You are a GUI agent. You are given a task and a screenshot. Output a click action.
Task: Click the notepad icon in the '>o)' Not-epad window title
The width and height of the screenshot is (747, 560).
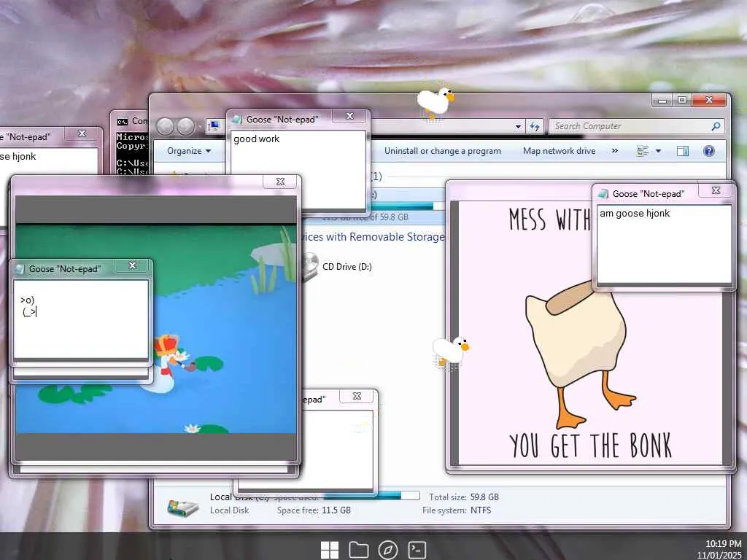20,269
